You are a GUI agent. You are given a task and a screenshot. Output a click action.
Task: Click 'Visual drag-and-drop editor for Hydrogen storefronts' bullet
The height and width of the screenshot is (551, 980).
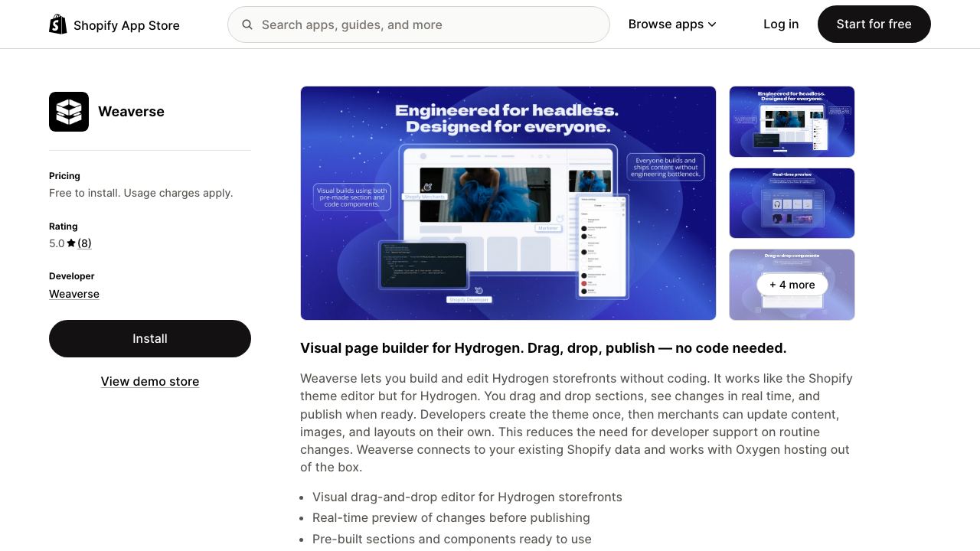pos(467,497)
